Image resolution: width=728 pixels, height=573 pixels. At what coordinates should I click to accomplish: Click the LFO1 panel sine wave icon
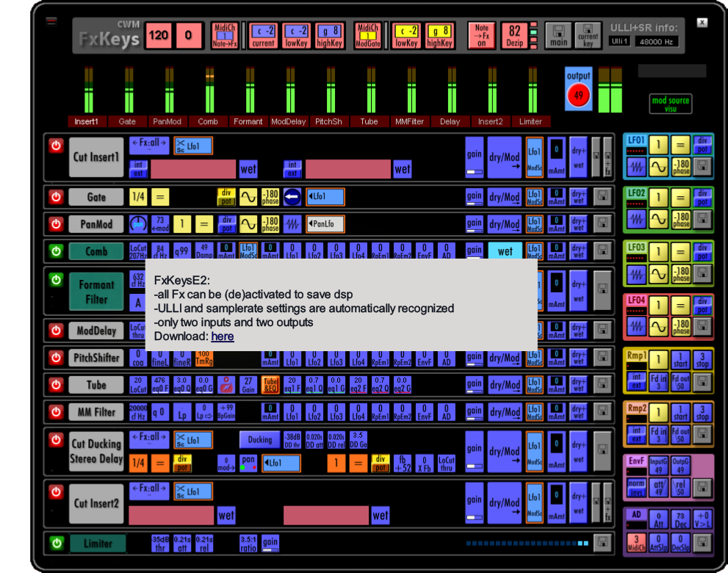658,168
